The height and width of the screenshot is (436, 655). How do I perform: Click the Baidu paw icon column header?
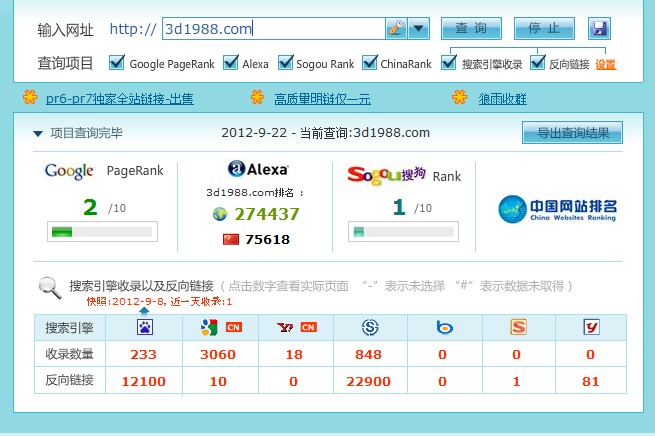point(144,327)
